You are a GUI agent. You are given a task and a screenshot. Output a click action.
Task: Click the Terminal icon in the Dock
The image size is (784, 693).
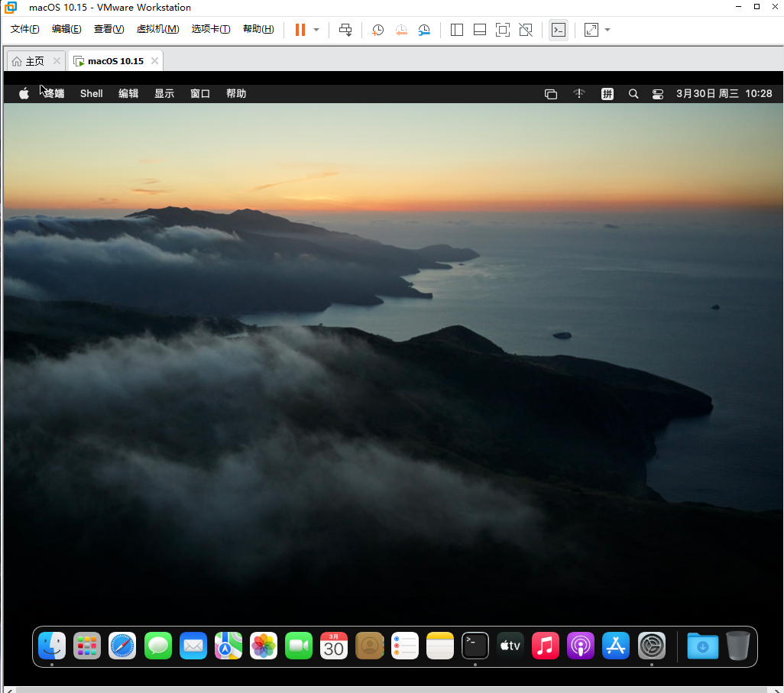475,646
